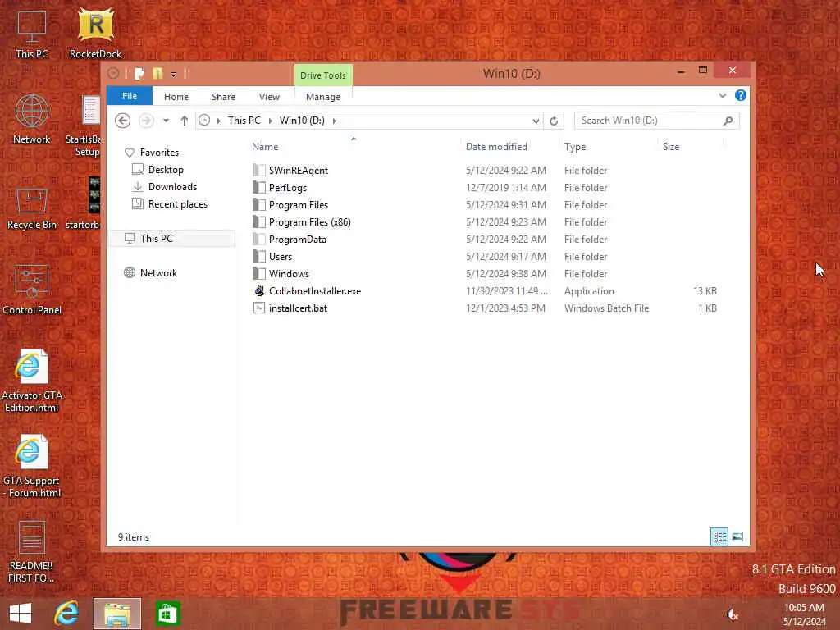Switch to large icons view
This screenshot has height=630, width=840.
[737, 536]
